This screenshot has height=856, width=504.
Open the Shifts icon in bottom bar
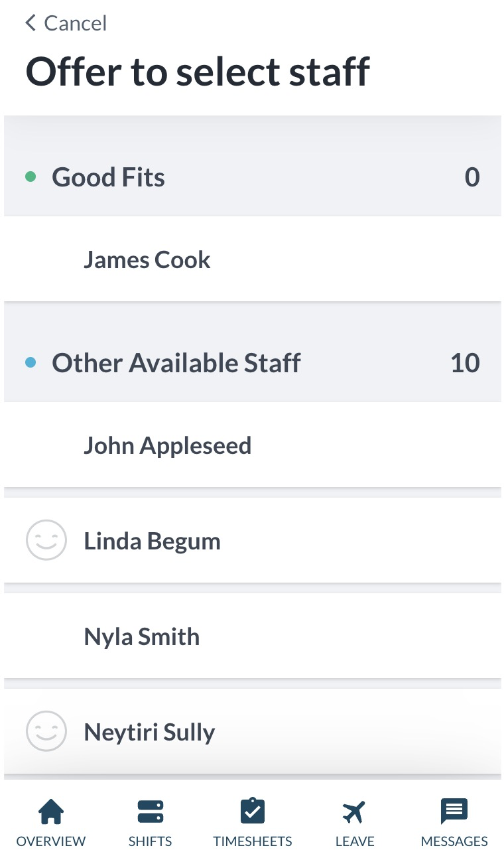click(151, 811)
